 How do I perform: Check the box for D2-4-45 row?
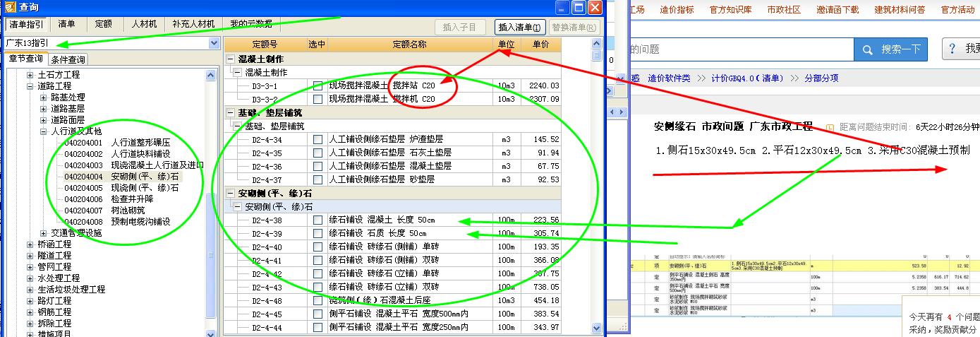point(317,314)
